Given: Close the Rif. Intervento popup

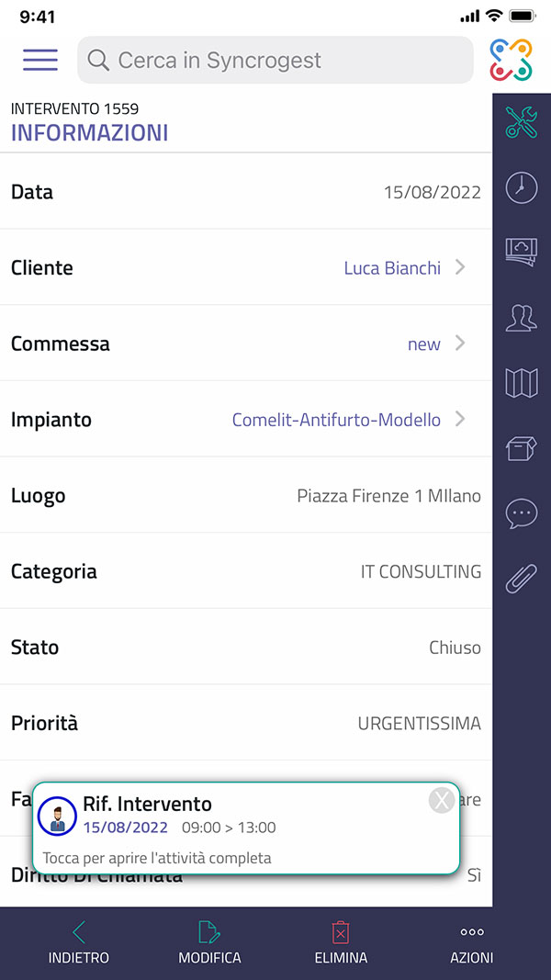Looking at the screenshot, I should pyautogui.click(x=442, y=800).
